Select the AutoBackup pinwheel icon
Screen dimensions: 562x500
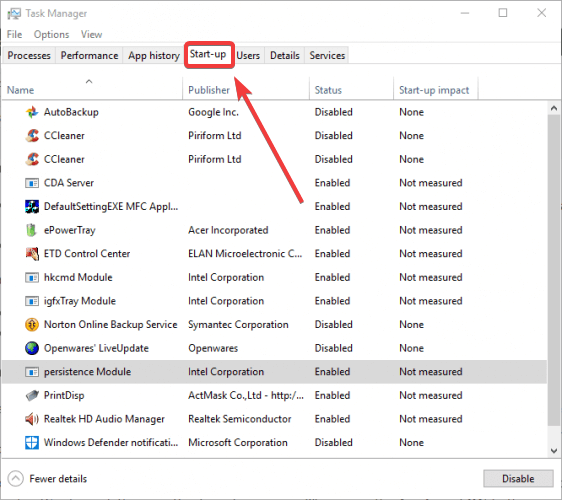click(32, 112)
